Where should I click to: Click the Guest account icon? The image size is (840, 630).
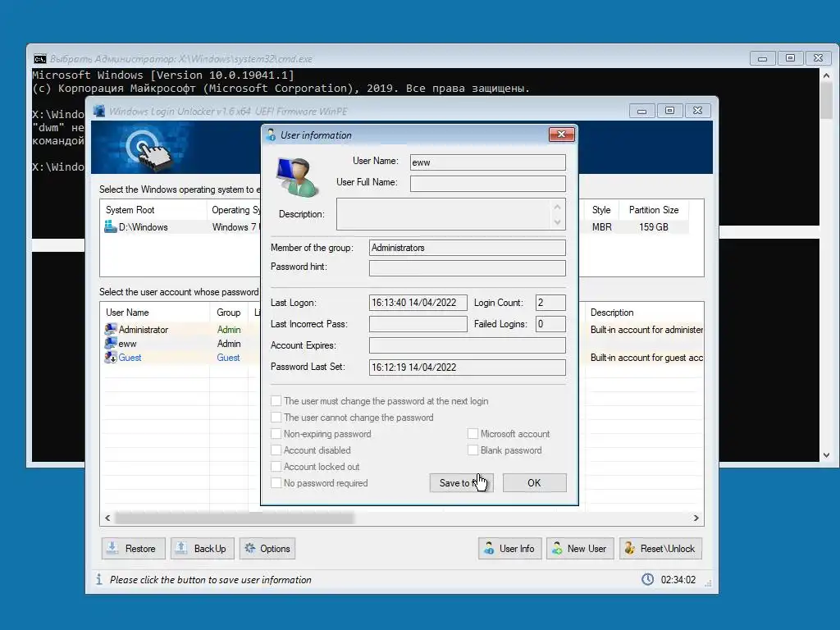[111, 358]
